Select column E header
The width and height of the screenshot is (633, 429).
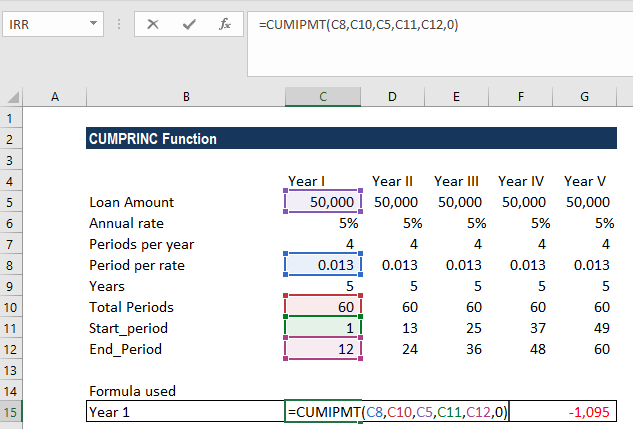point(456,97)
